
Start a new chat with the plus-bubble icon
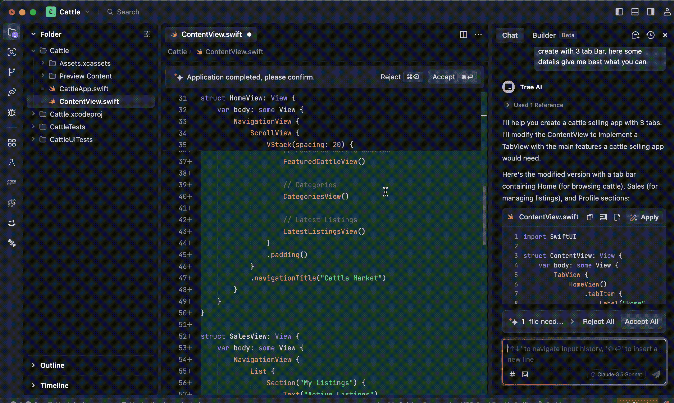pyautogui.click(x=637, y=35)
